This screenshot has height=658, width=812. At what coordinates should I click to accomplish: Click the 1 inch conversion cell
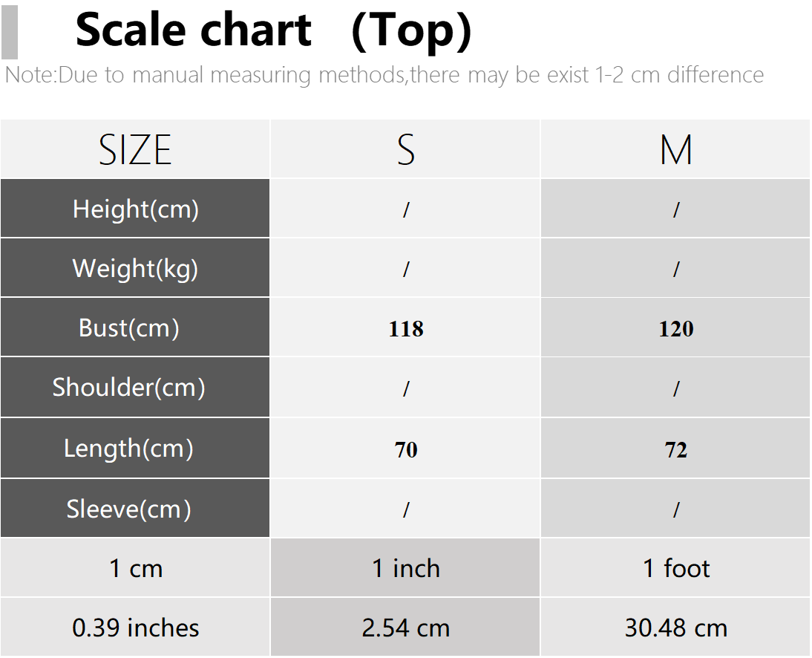[x=405, y=568]
